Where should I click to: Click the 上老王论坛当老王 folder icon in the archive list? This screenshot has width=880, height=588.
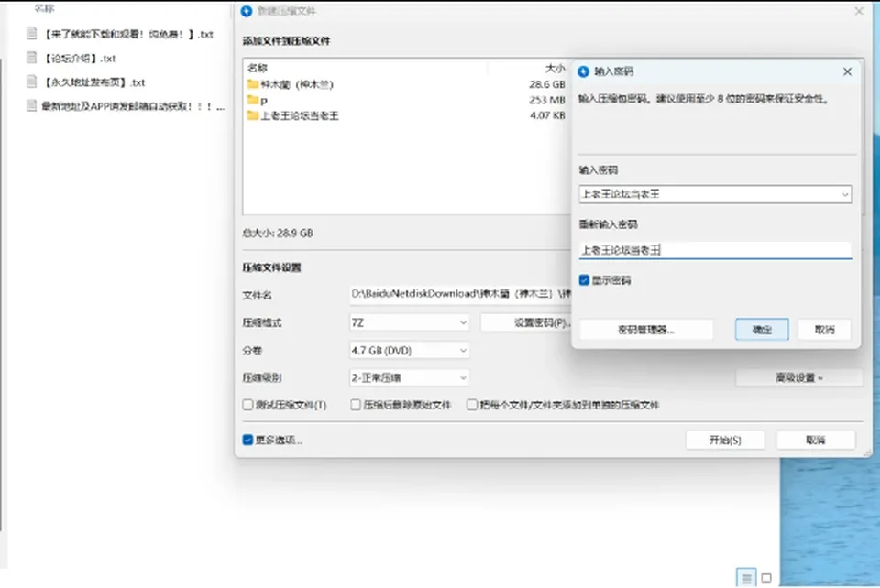click(x=253, y=115)
